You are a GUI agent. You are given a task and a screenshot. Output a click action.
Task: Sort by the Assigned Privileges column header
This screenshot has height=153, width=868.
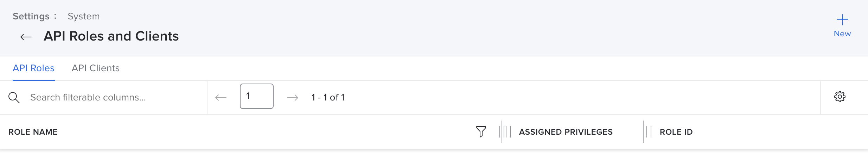pos(566,132)
